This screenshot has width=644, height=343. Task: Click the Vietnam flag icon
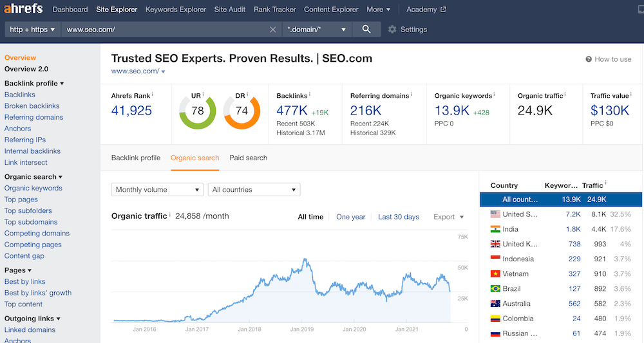[495, 273]
